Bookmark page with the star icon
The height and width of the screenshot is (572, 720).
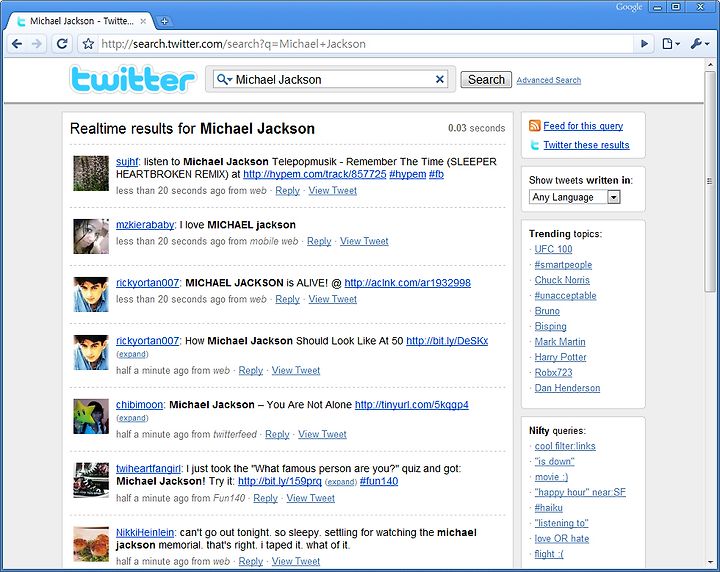point(88,44)
